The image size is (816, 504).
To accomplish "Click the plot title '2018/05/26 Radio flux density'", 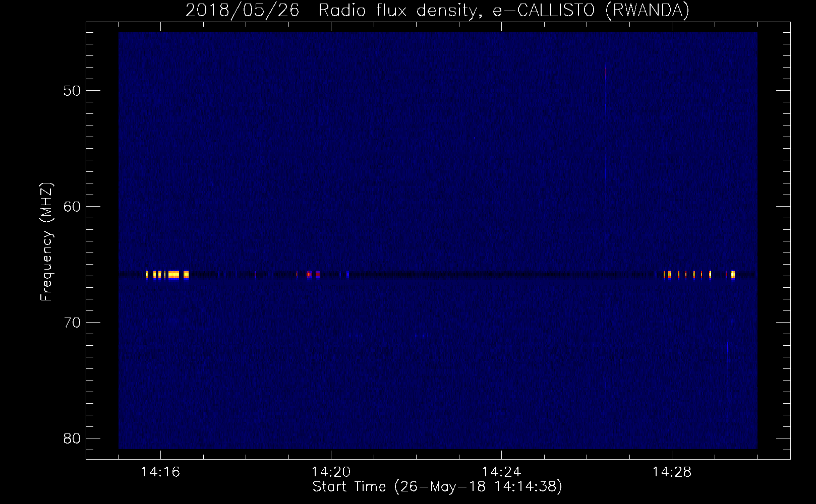I will click(x=437, y=10).
